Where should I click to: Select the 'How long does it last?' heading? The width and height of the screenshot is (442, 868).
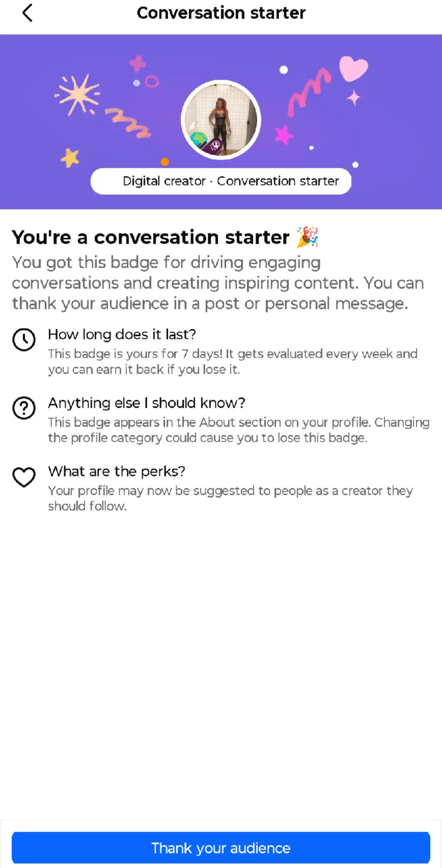coord(122,335)
